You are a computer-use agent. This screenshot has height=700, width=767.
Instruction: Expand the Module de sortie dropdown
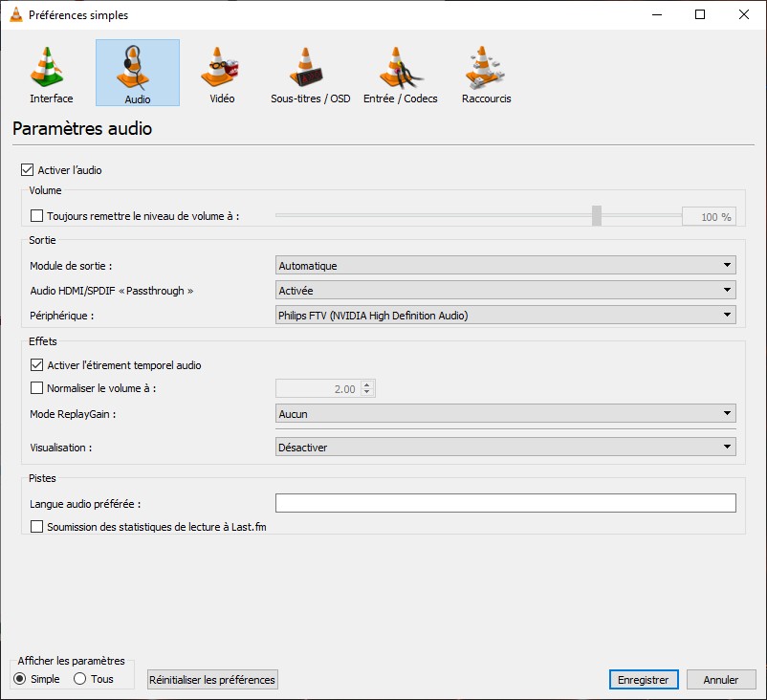pyautogui.click(x=505, y=266)
